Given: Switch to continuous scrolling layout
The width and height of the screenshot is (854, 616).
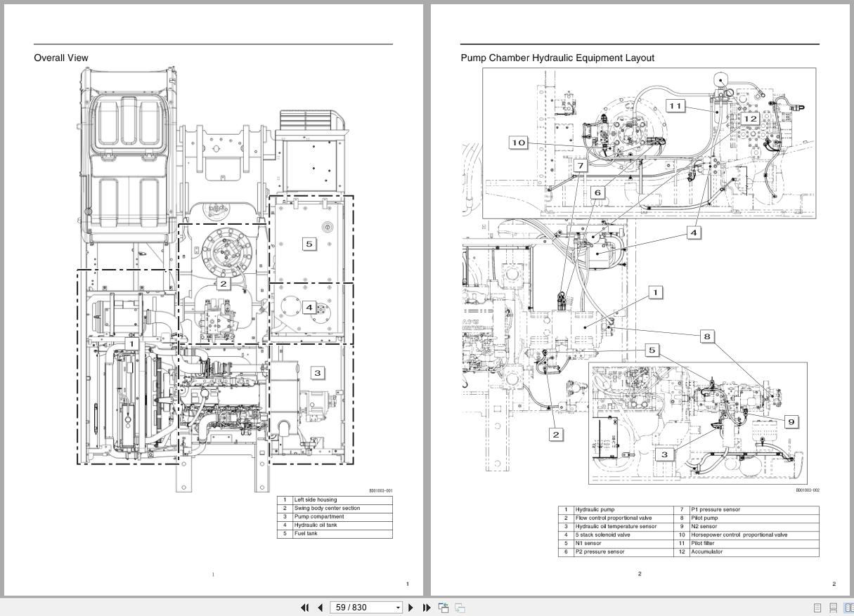Looking at the screenshot, I should pyautogui.click(x=833, y=608).
